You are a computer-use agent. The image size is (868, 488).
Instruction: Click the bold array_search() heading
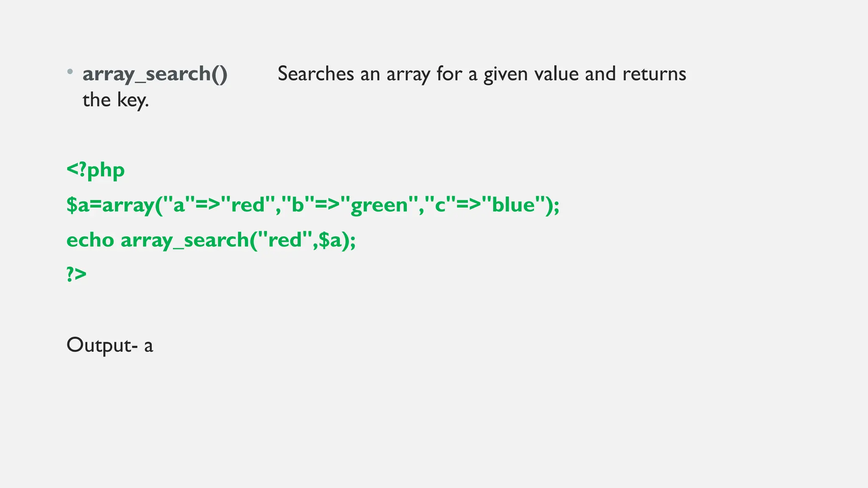[x=155, y=74]
